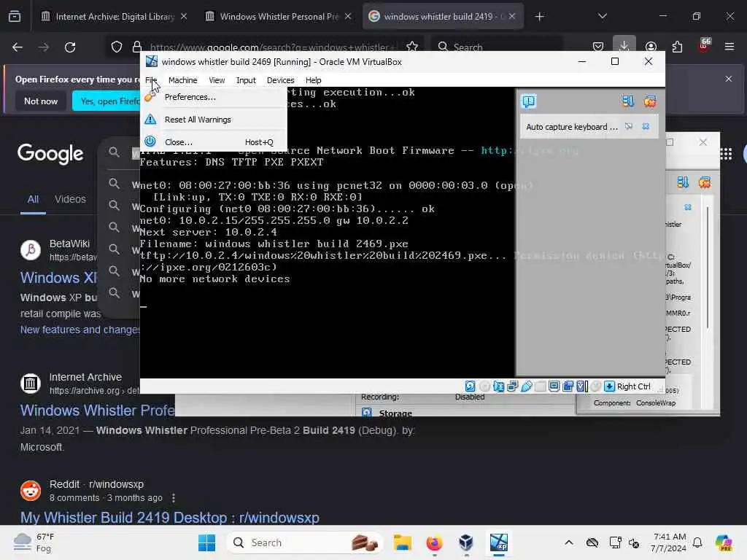Open the USB devices status icon
747x560 pixels.
pyautogui.click(x=526, y=386)
